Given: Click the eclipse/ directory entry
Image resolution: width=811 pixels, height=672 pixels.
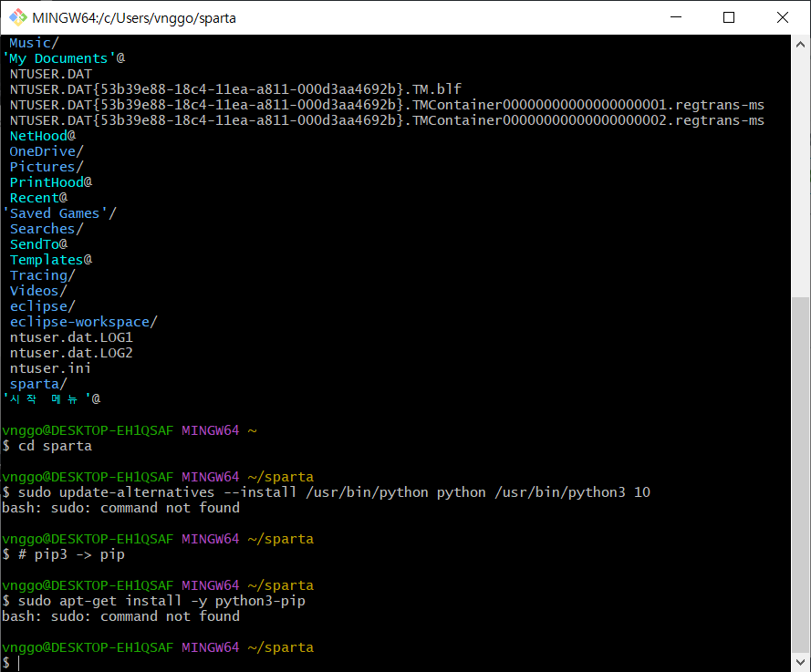Looking at the screenshot, I should [x=42, y=306].
